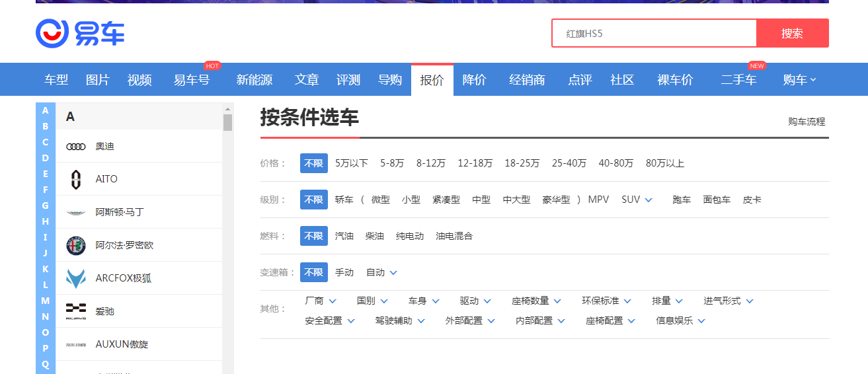
Task: Open the 评测 navigation tab
Action: click(348, 80)
